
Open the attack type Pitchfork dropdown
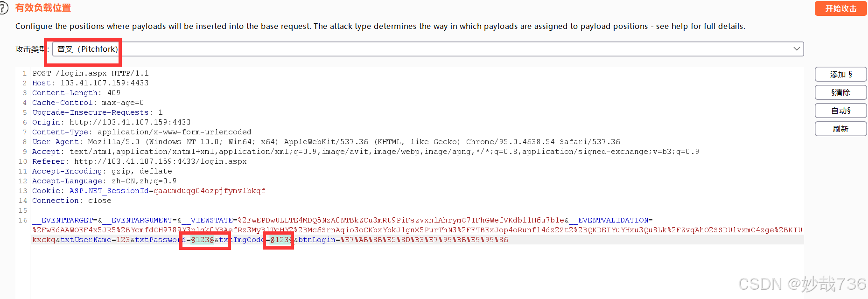coord(428,49)
